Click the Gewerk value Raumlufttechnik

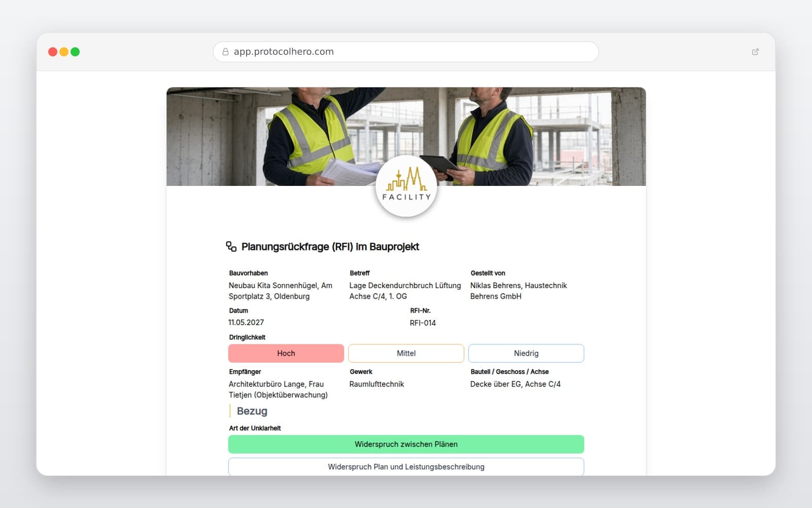tap(377, 385)
